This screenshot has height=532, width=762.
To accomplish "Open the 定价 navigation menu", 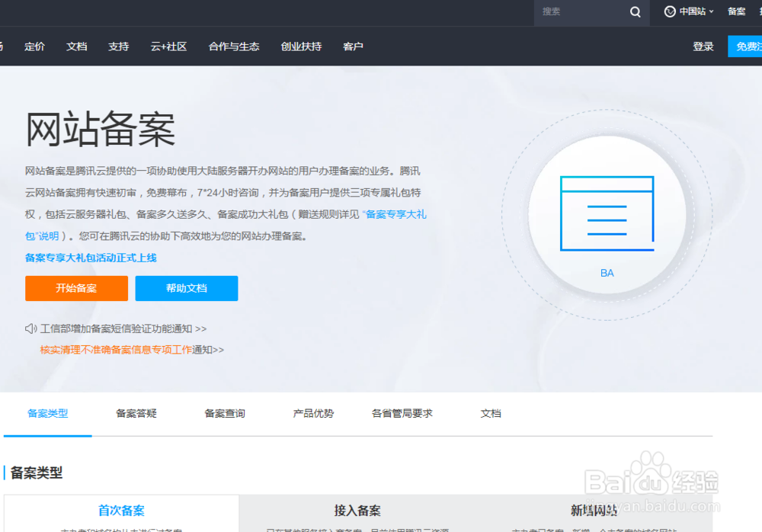I will tap(34, 46).
